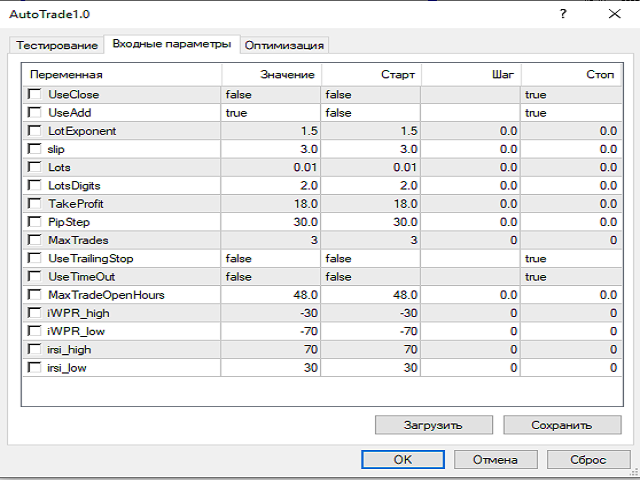Check the irsi_high checkbox
This screenshot has height=480, width=640.
click(x=35, y=349)
